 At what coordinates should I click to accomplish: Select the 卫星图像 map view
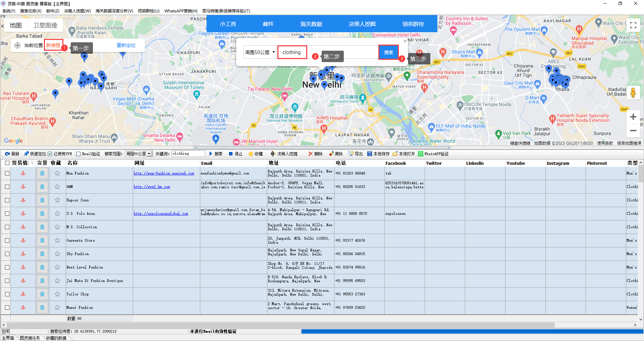click(x=45, y=25)
